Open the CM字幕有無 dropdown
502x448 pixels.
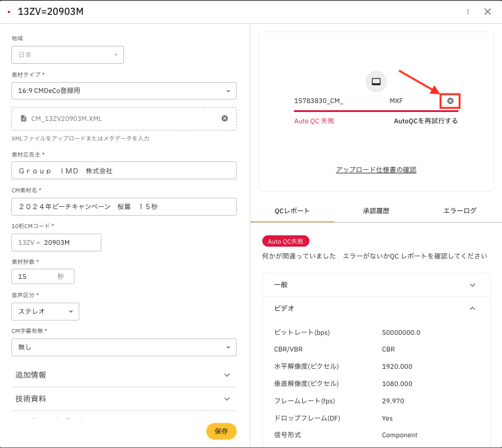pyautogui.click(x=124, y=347)
